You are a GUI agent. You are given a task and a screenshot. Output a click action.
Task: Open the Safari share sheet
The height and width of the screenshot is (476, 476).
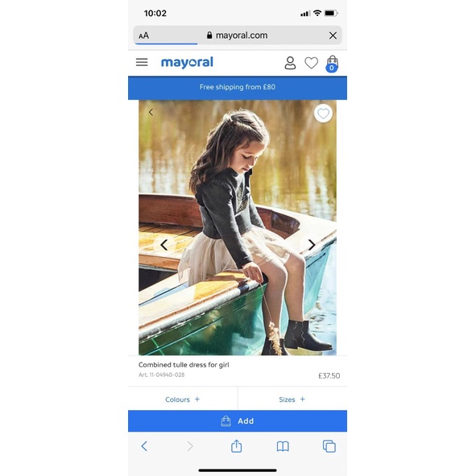click(x=236, y=446)
